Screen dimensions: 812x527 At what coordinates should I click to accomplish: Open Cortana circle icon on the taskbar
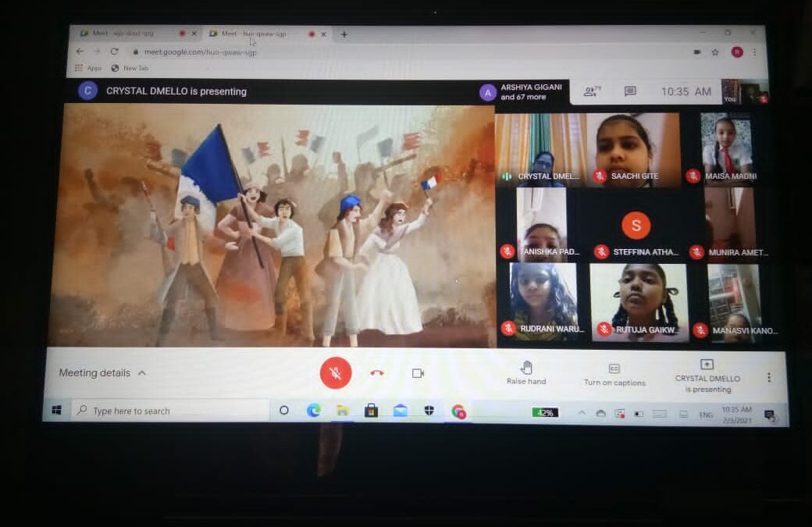click(283, 411)
